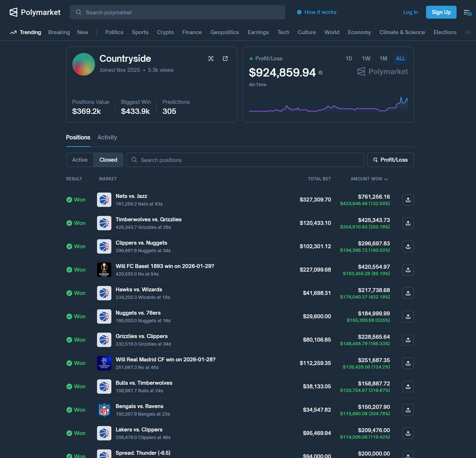Click the Sign Up button

click(x=441, y=12)
